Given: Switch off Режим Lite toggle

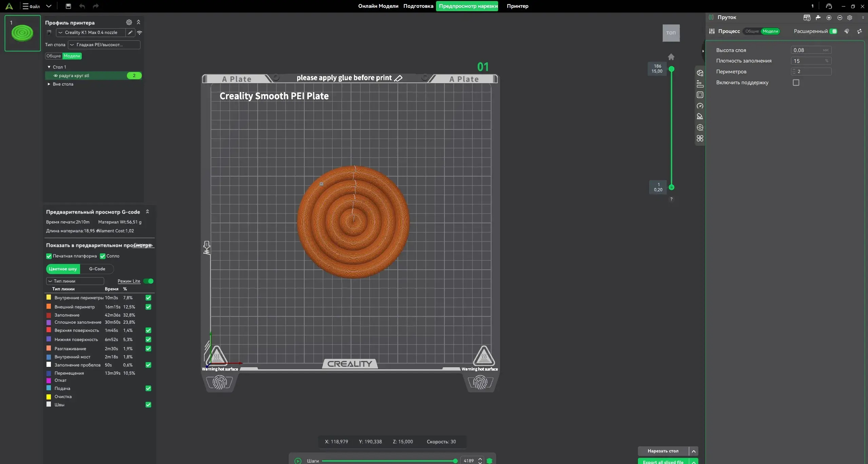Looking at the screenshot, I should [x=148, y=281].
